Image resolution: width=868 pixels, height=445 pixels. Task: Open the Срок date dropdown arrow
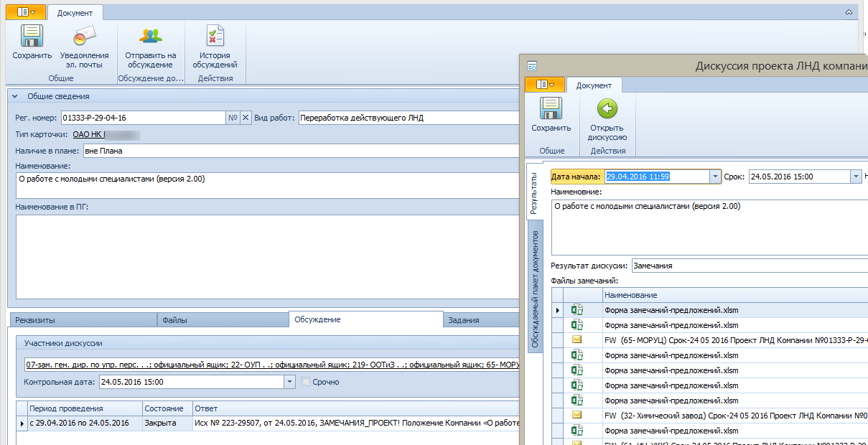856,177
